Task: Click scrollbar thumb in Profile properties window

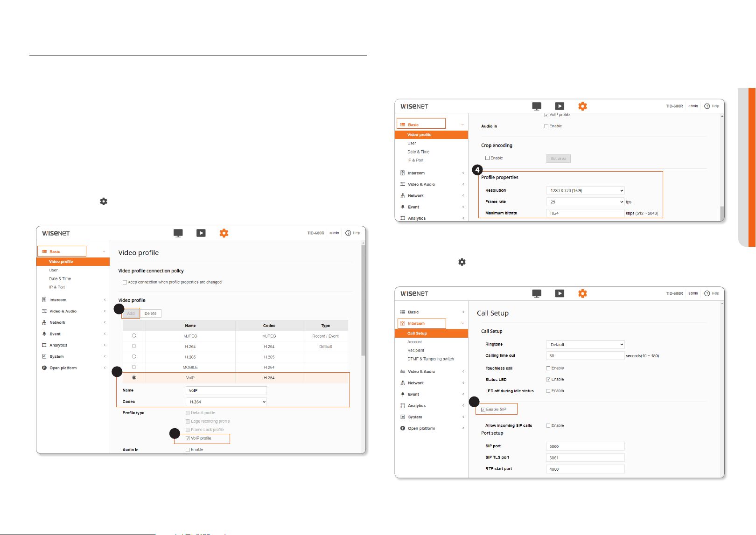Action: [722, 213]
